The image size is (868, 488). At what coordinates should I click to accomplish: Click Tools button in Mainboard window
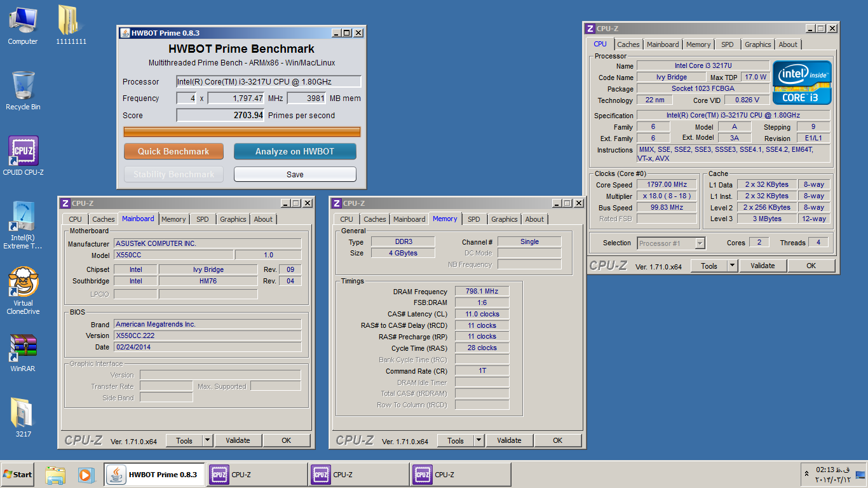[184, 440]
